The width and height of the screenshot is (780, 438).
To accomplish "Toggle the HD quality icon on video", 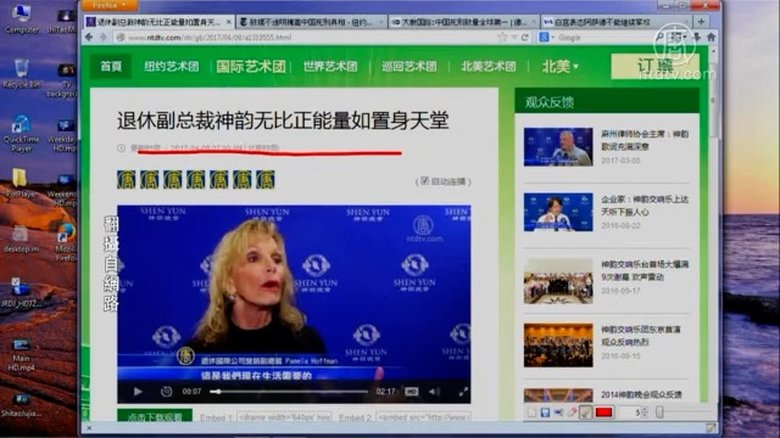I will pos(410,392).
